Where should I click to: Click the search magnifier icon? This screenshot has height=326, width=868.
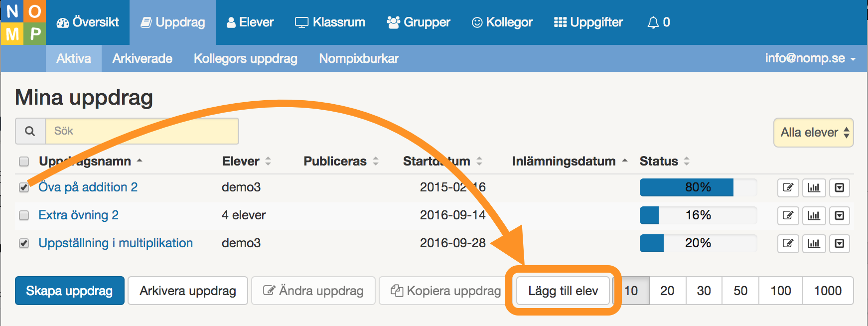30,131
